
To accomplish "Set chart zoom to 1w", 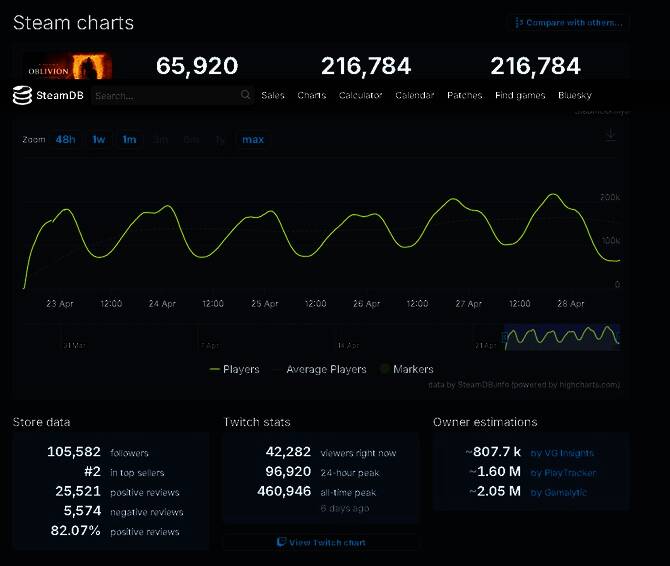I will click(x=99, y=140).
